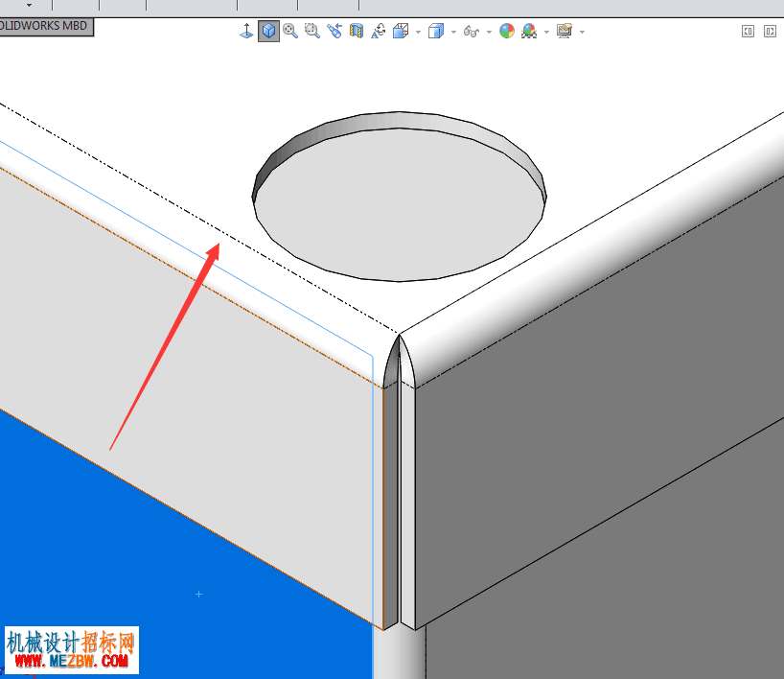
Task: Click the right panel expand button
Action: [x=770, y=32]
